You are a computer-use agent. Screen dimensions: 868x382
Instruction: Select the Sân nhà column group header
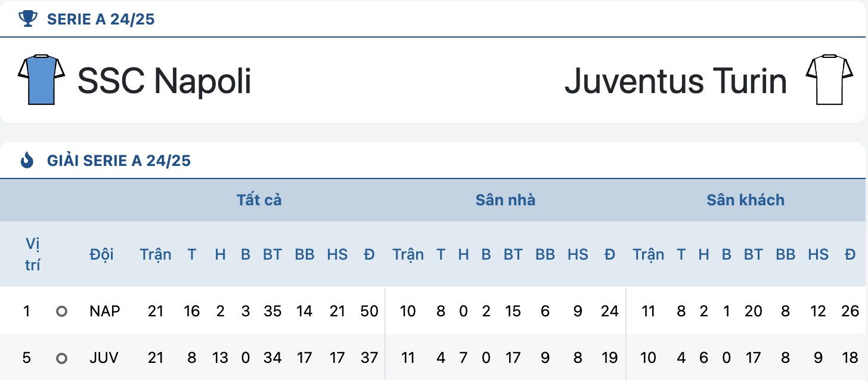[506, 200]
